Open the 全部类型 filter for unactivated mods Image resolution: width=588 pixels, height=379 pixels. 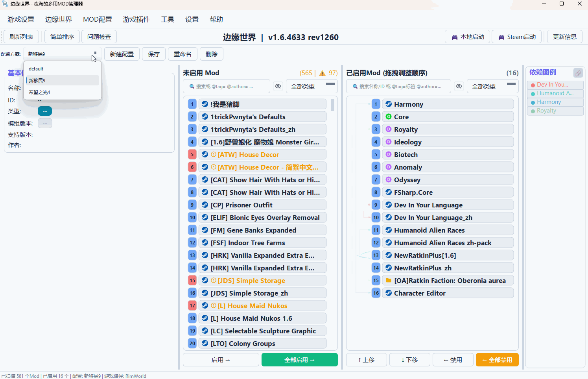click(312, 86)
